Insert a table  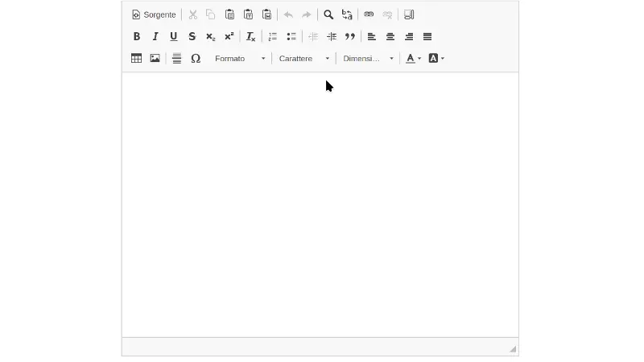point(136,58)
